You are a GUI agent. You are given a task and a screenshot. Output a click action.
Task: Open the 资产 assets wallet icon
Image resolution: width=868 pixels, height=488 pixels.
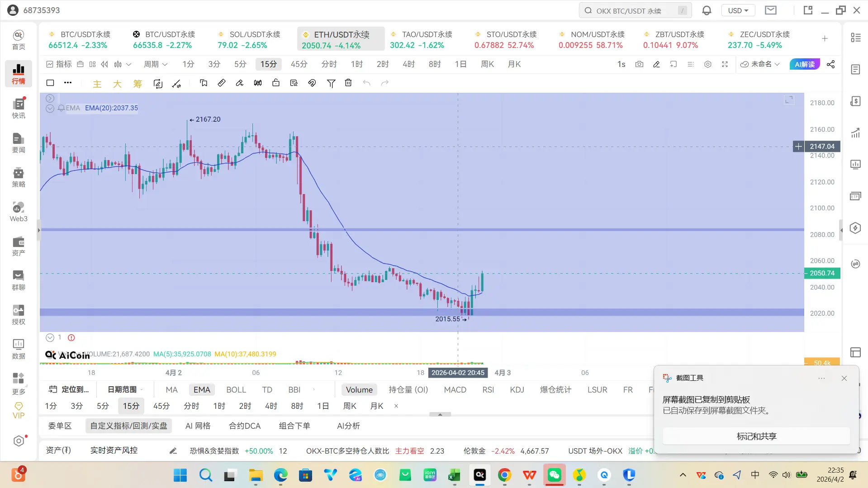(19, 246)
